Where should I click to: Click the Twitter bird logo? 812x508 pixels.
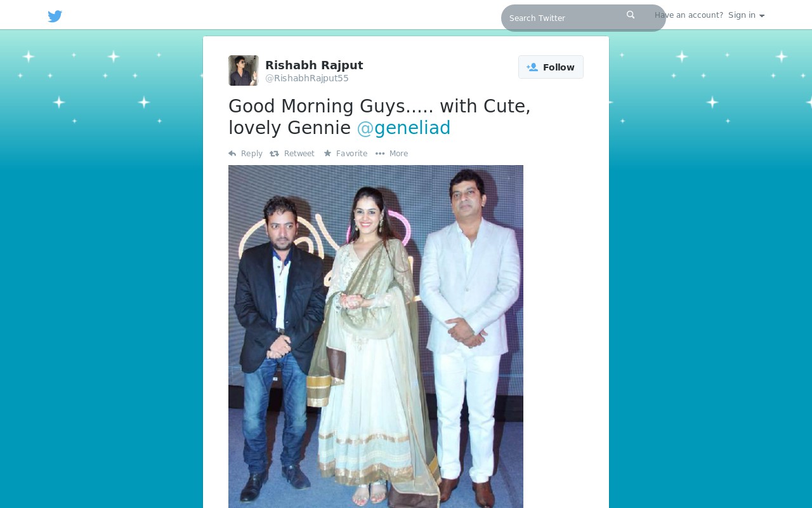55,16
